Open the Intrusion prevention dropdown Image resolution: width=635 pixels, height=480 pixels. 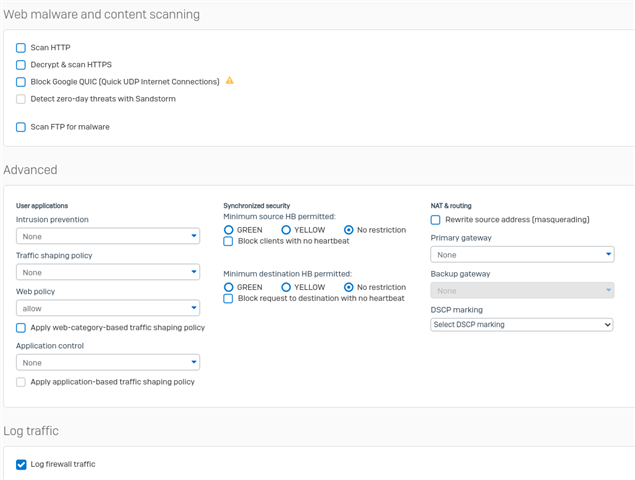click(108, 236)
